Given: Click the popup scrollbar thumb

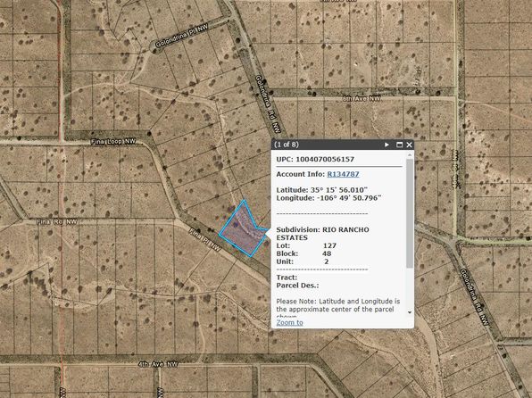Looking at the screenshot, I should click(x=410, y=213).
